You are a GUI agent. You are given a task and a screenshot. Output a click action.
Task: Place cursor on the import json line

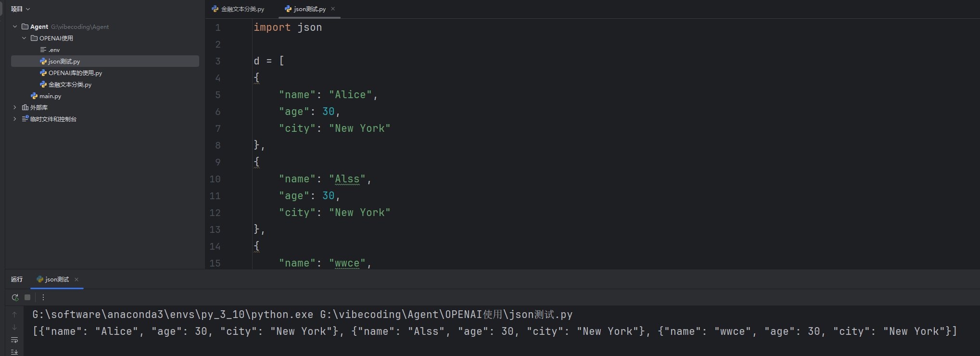[288, 27]
